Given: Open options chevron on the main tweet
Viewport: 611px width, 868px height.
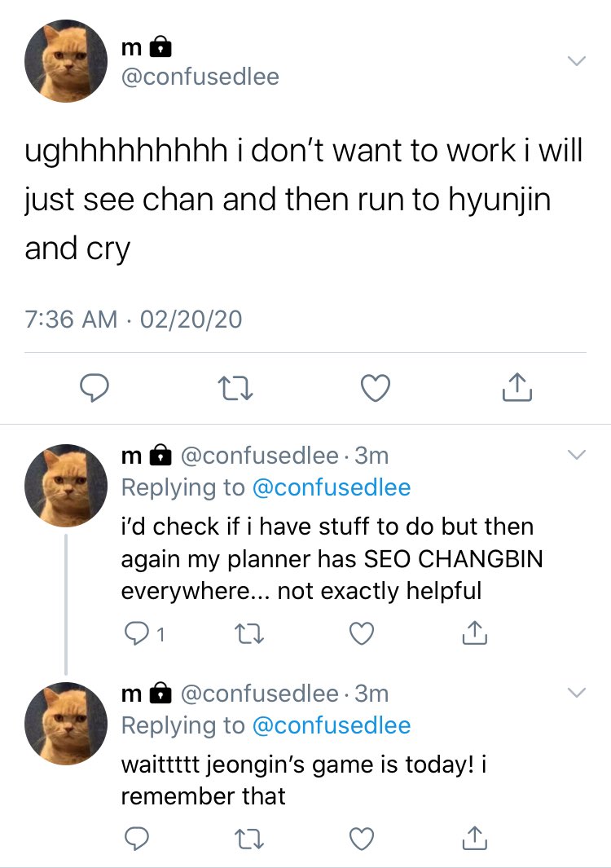Looking at the screenshot, I should pyautogui.click(x=576, y=61).
